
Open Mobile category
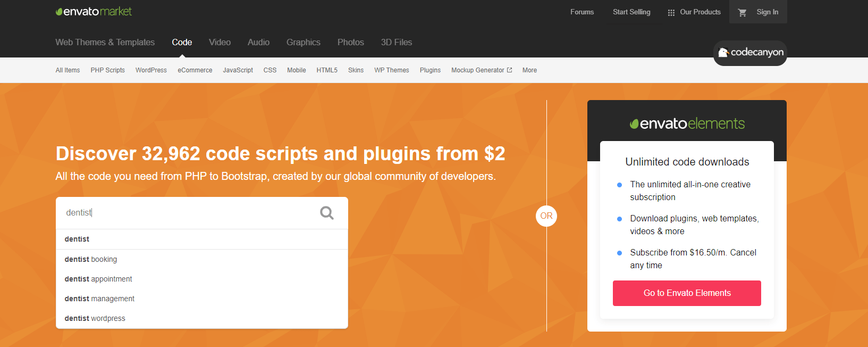(x=297, y=70)
